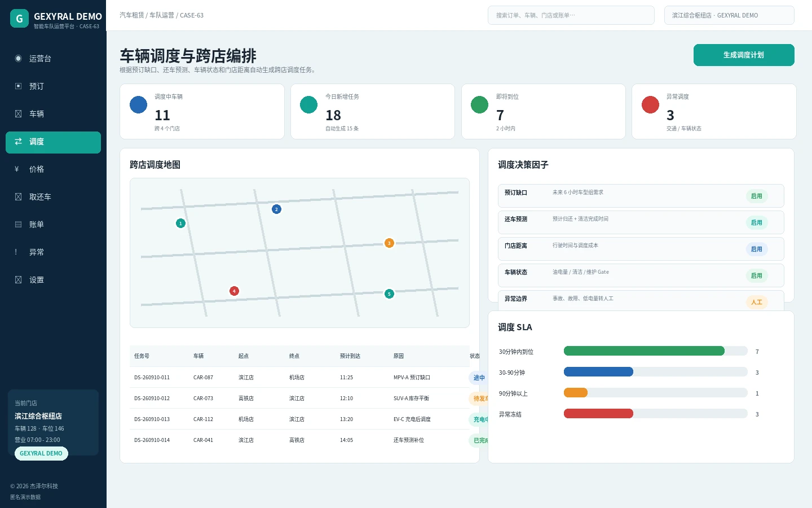This screenshot has width=812, height=508.
Task: Select map marker 1 on the dispatch map
Action: pyautogui.click(x=180, y=224)
